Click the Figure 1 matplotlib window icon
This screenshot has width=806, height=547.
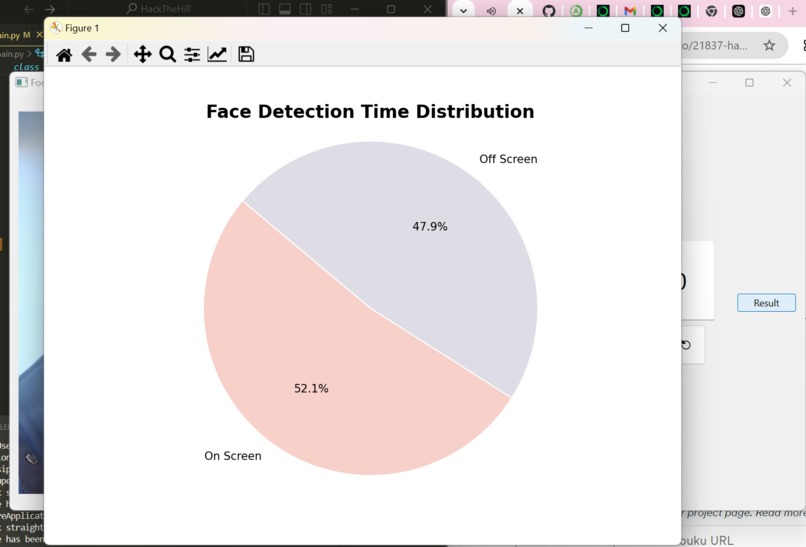click(x=56, y=28)
